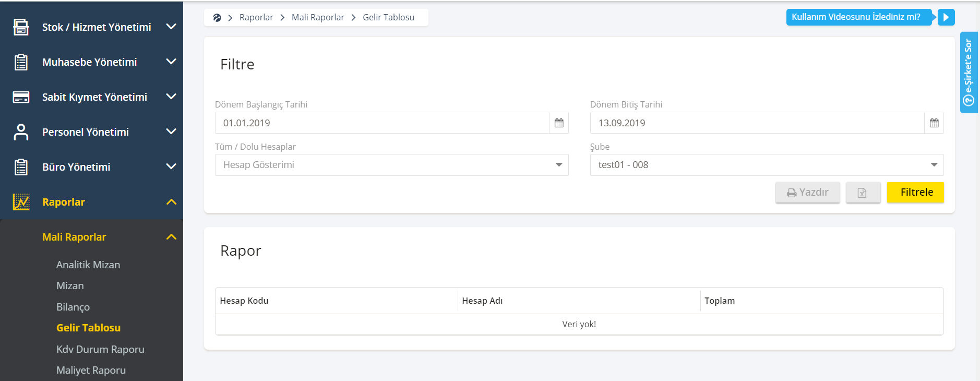Screen dimensions: 980x381
Task: Click Mali Raporlar breadcrumb link
Action: click(x=318, y=17)
